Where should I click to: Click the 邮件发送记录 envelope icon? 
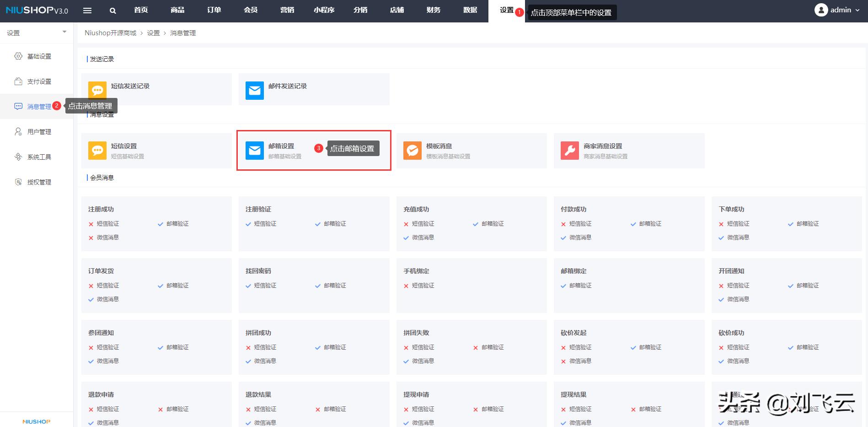pyautogui.click(x=254, y=90)
